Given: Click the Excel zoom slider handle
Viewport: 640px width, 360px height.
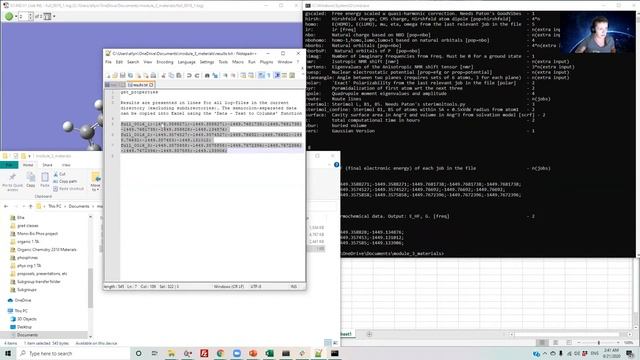Looking at the screenshot, I should 599,343.
